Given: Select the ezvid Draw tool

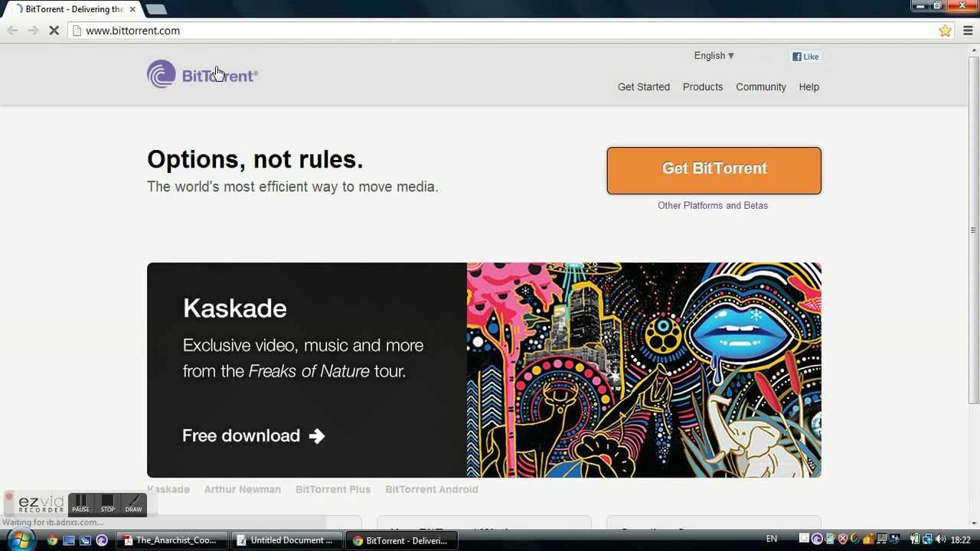Looking at the screenshot, I should click(x=133, y=503).
